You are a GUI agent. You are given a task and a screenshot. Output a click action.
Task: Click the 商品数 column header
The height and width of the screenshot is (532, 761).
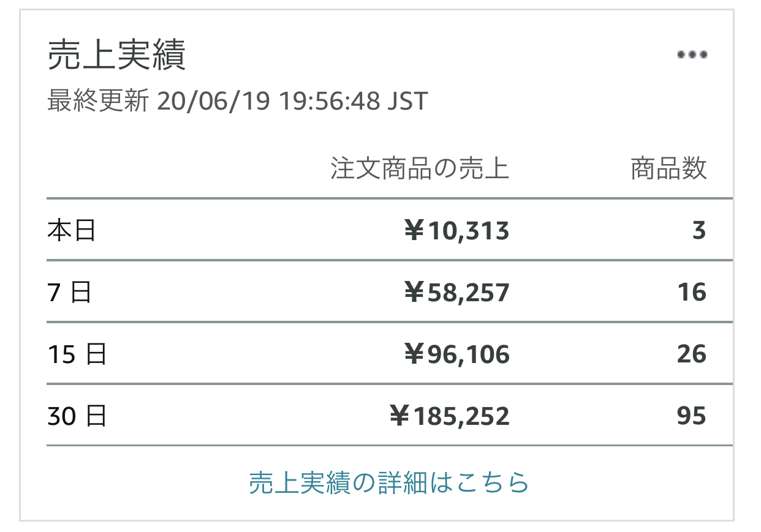(668, 169)
